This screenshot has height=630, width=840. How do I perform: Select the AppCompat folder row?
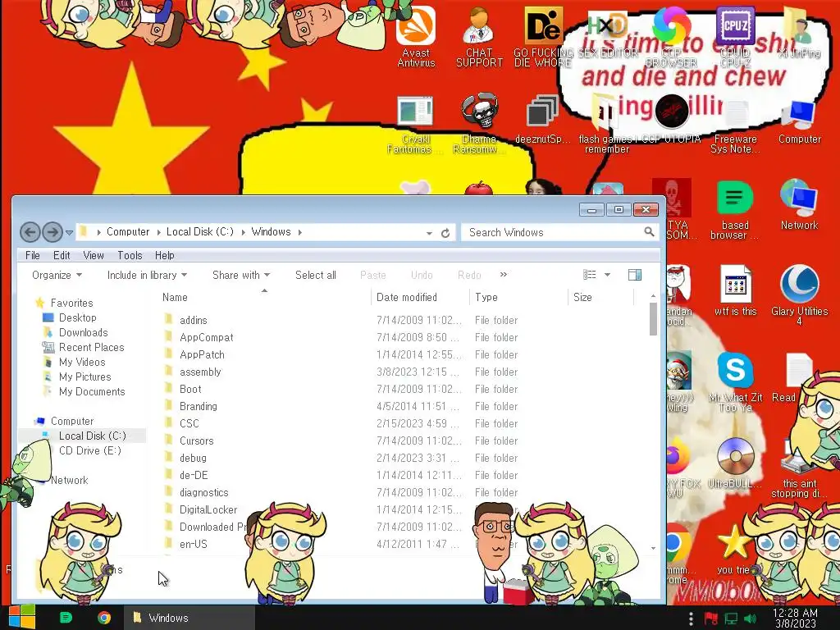(x=343, y=337)
